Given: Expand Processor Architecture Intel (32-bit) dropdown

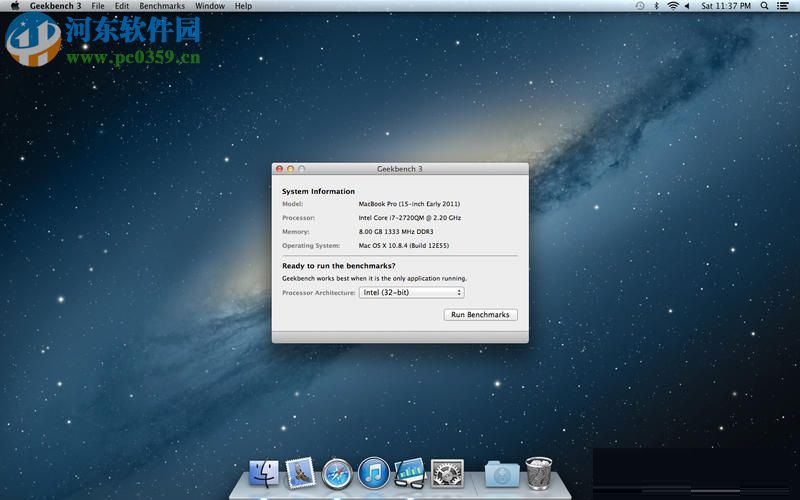Looking at the screenshot, I should click(412, 292).
